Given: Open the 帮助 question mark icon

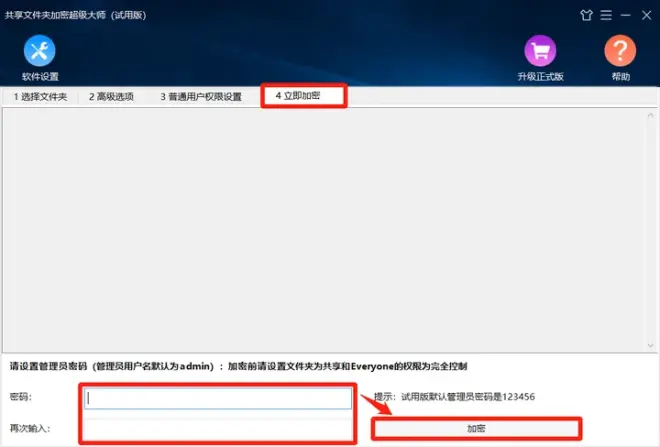Looking at the screenshot, I should coord(620,51).
